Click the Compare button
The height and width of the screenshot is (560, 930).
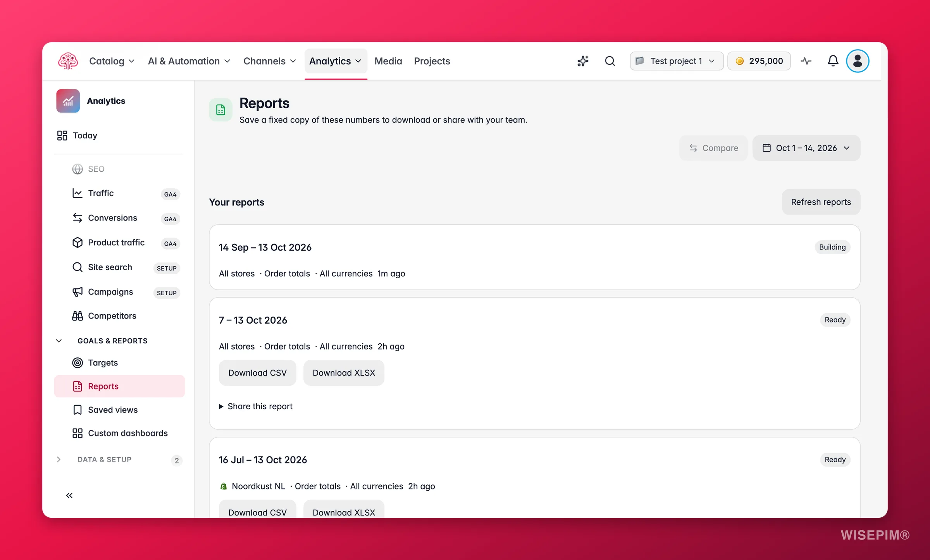point(713,148)
